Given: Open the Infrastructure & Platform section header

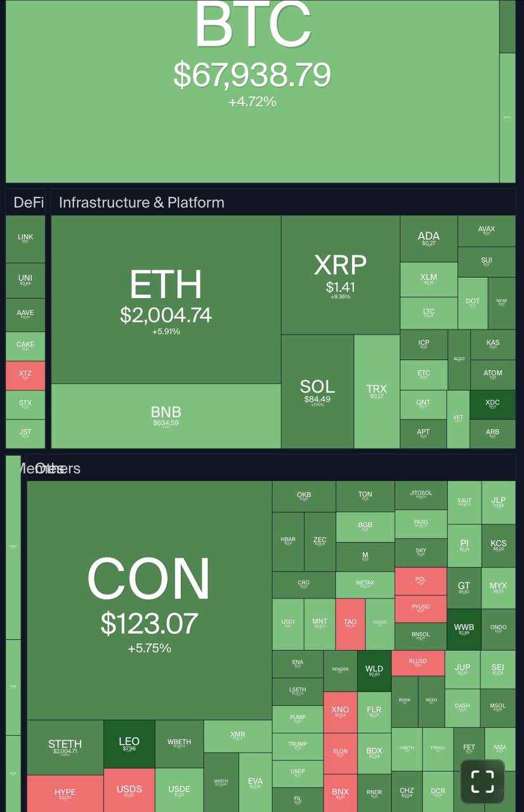Looking at the screenshot, I should 141,202.
